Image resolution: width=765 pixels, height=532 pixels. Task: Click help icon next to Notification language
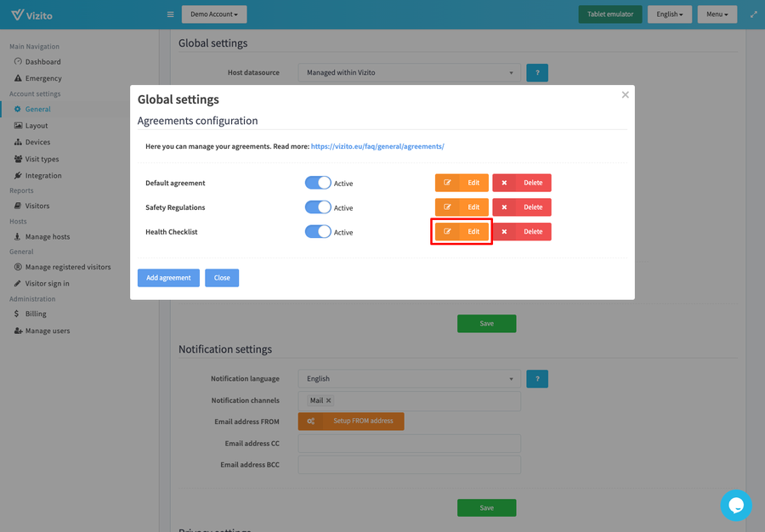pyautogui.click(x=536, y=379)
